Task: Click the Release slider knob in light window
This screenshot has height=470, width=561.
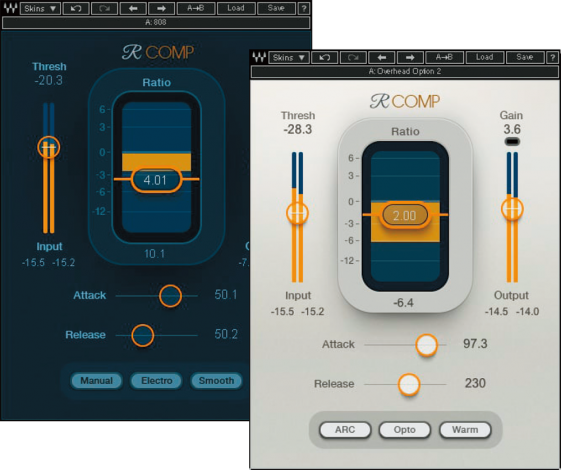Action: coord(409,385)
